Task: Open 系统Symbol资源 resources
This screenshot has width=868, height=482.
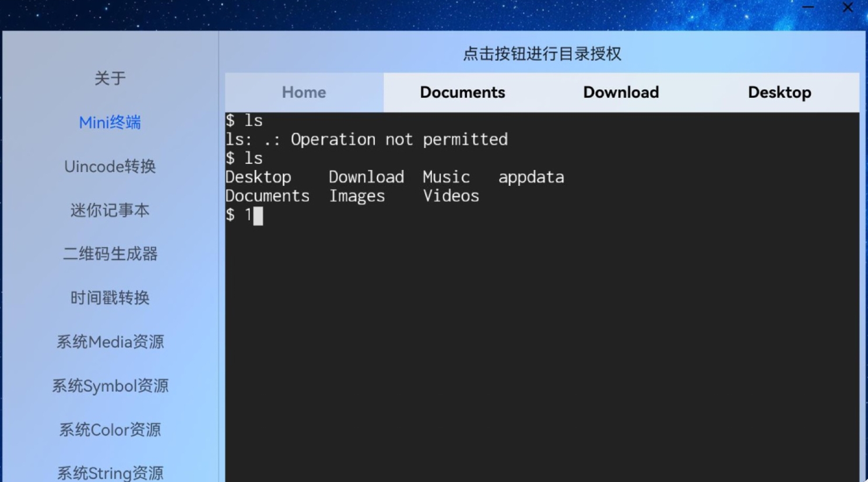Action: coord(110,386)
